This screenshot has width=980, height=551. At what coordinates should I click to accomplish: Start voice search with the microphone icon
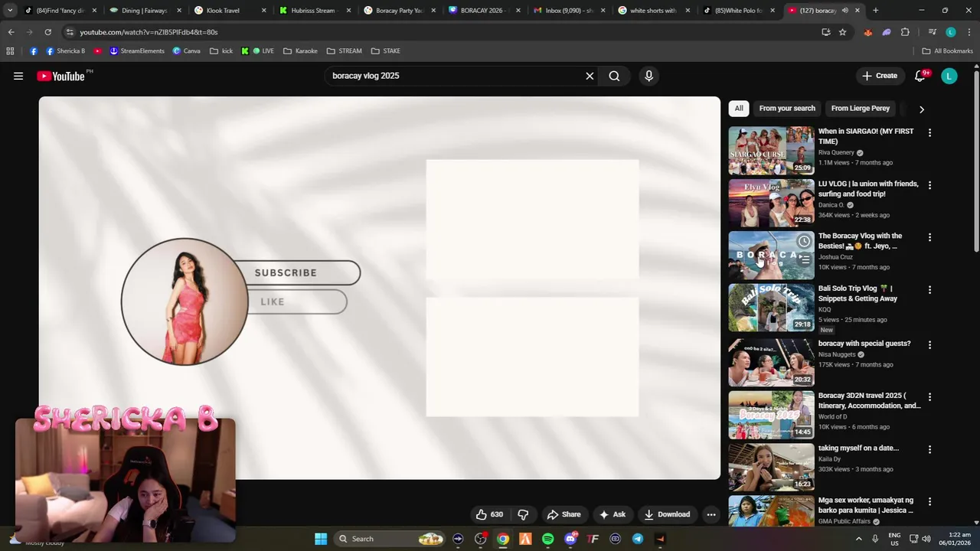(648, 76)
